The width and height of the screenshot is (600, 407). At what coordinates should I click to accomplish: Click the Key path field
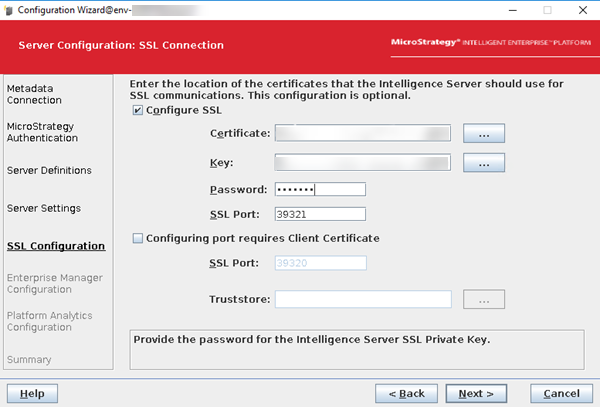[x=363, y=162]
